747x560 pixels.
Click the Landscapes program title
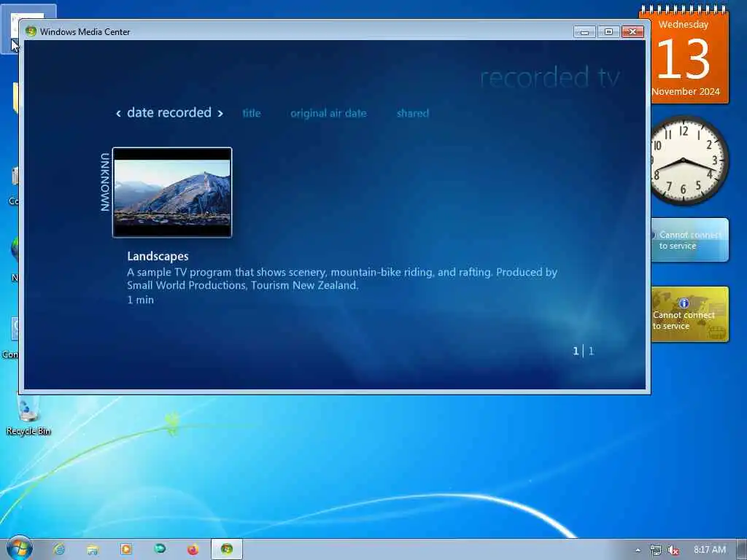click(158, 256)
